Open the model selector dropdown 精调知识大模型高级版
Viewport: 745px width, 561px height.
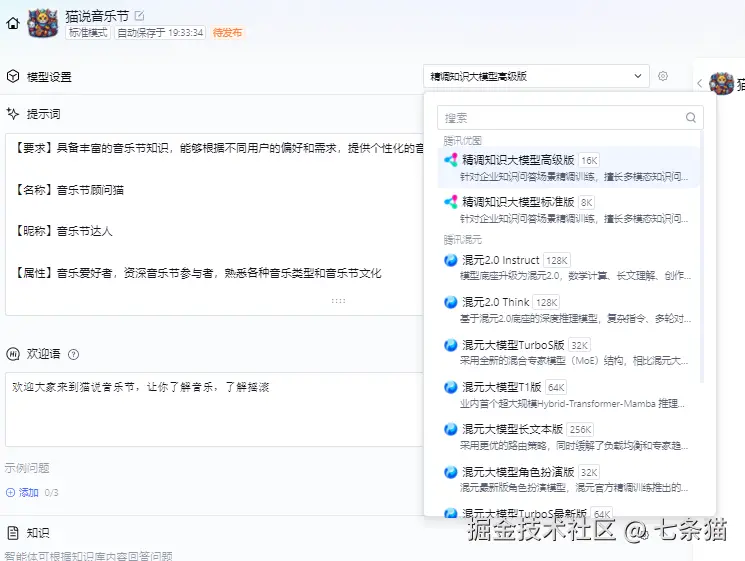pyautogui.click(x=536, y=76)
